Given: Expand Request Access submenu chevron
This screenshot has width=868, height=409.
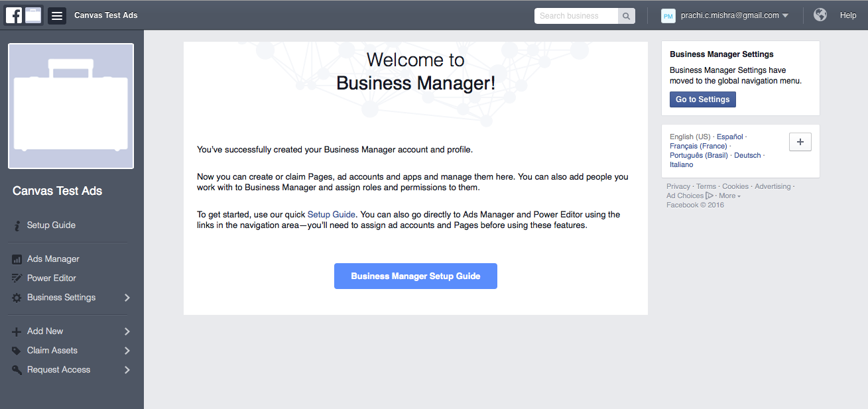Looking at the screenshot, I should click(x=127, y=370).
